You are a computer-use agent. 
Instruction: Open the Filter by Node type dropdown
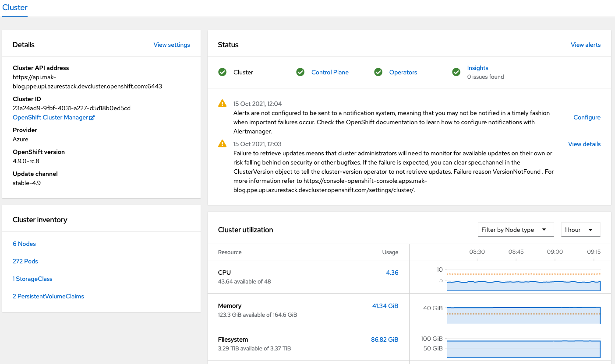(516, 229)
